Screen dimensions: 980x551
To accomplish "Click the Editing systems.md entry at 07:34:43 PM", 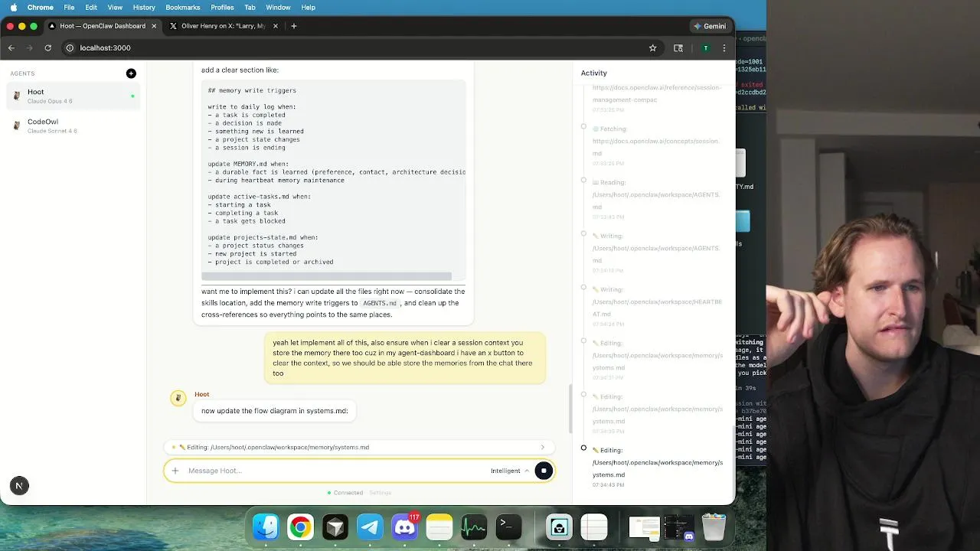I will pyautogui.click(x=657, y=468).
